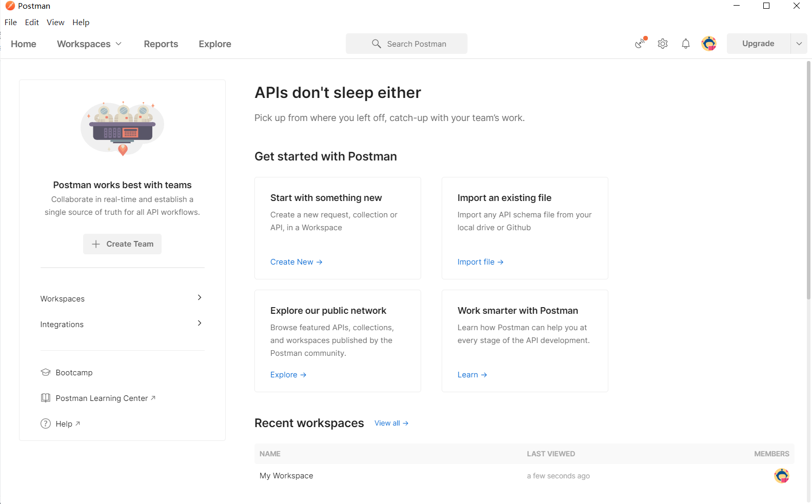Image resolution: width=812 pixels, height=504 pixels.
Task: Click the plus icon on Create Team
Action: pos(96,244)
